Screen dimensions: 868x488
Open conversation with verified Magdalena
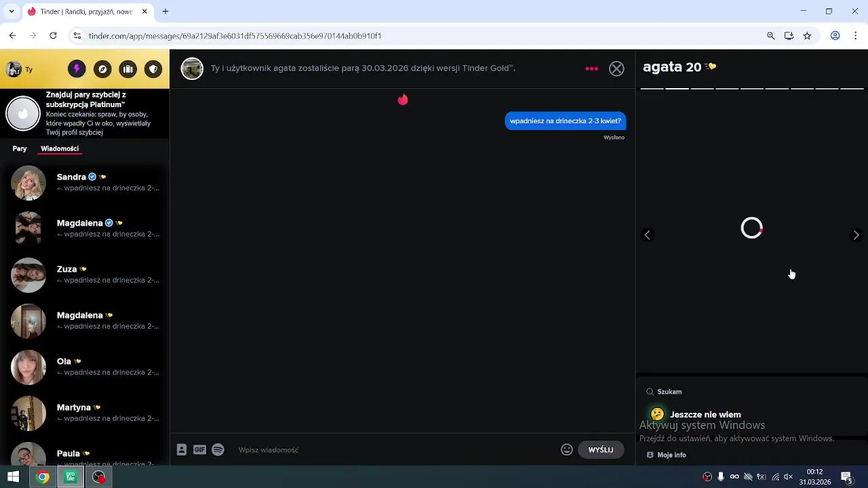click(85, 229)
